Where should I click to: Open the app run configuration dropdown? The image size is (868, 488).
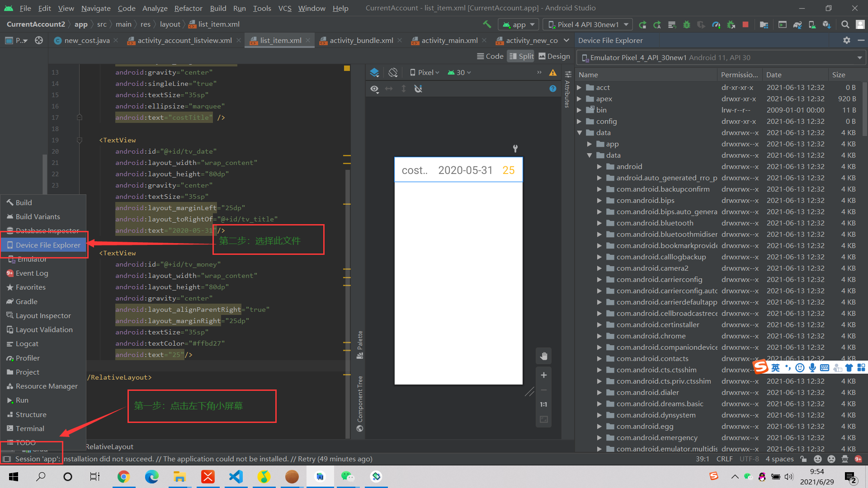click(518, 24)
